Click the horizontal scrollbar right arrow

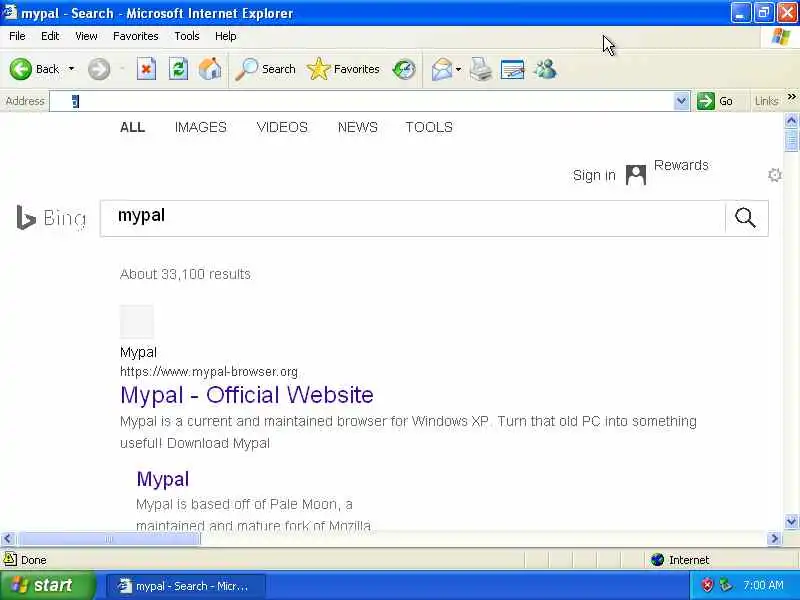coord(774,539)
